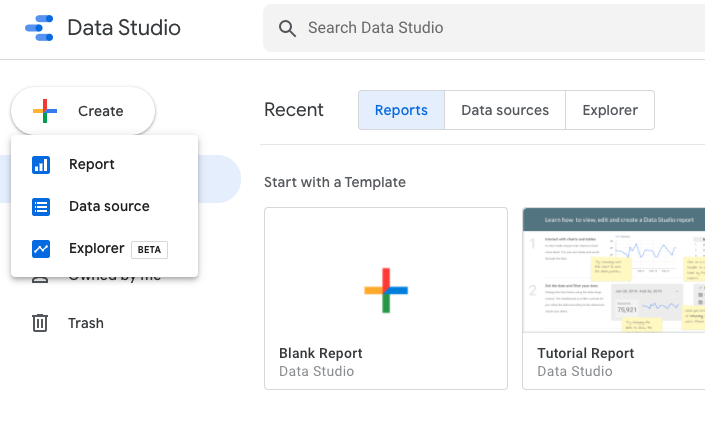Image resolution: width=705 pixels, height=430 pixels.
Task: Click the Data Studio logo icon
Action: (38, 28)
